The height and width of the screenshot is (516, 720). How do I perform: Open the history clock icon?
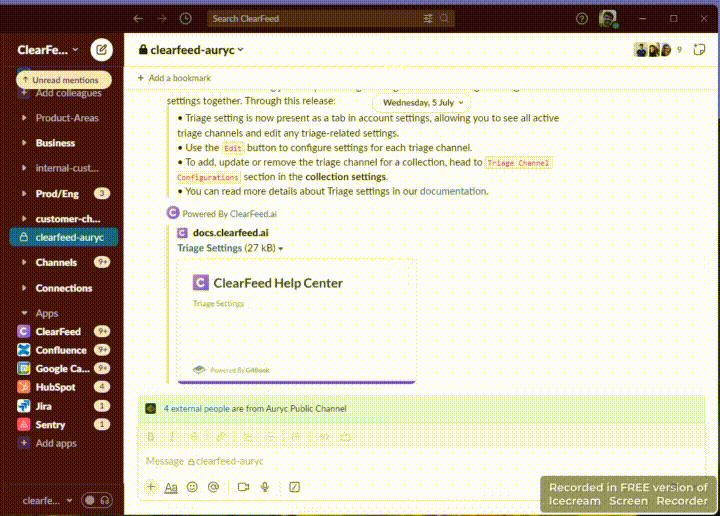point(186,18)
